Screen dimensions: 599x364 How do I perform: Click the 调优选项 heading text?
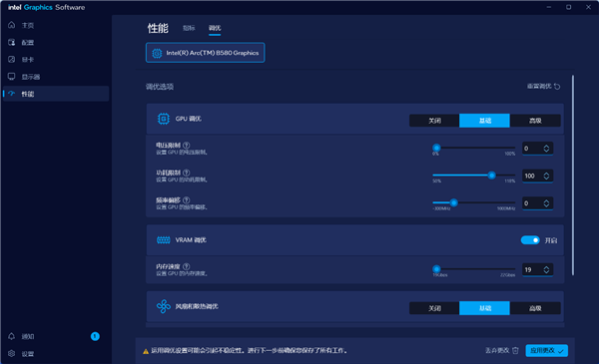coord(160,87)
